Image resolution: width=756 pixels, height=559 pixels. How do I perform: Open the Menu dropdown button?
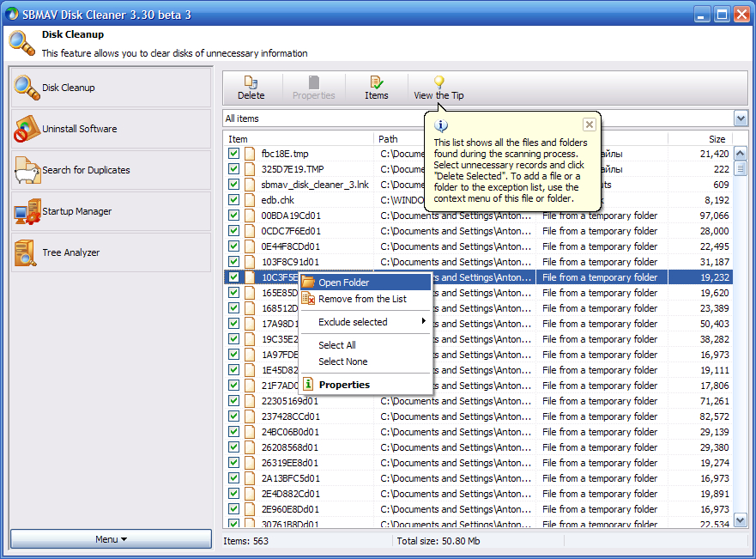[111, 539]
